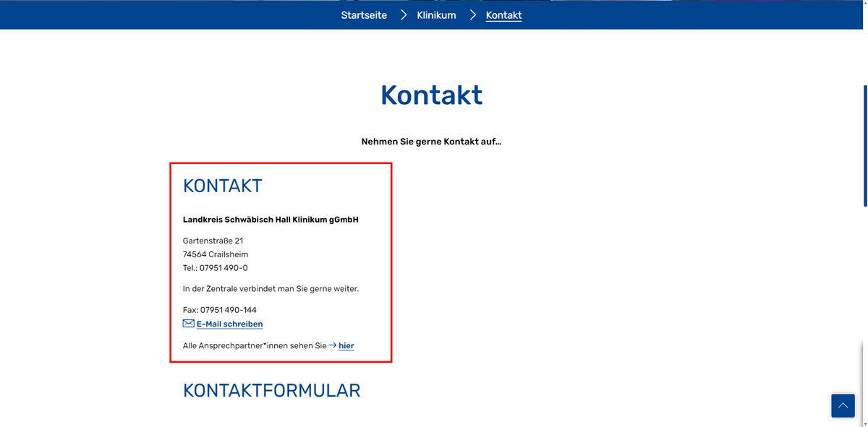Screen dimensions: 868x427
Task: Click the address line Gartenstraße 21
Action: pos(213,241)
